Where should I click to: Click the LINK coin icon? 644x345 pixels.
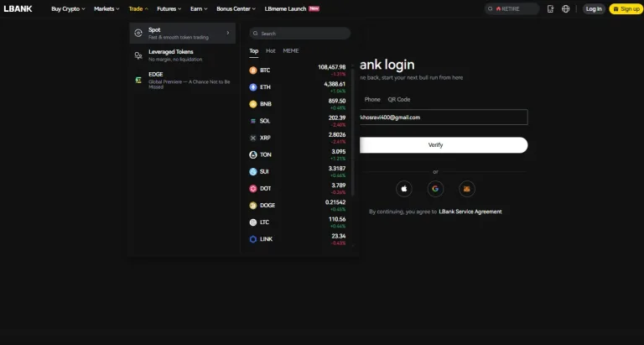click(x=253, y=239)
